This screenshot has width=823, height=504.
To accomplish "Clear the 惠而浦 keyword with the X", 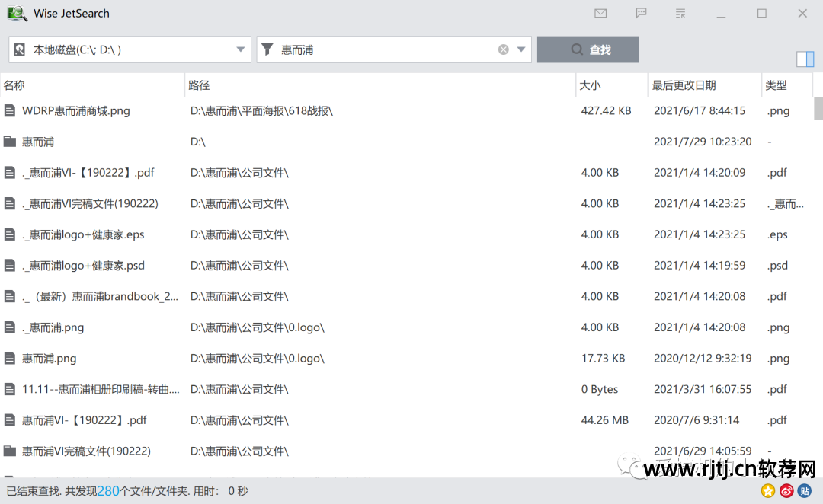I will [x=503, y=49].
